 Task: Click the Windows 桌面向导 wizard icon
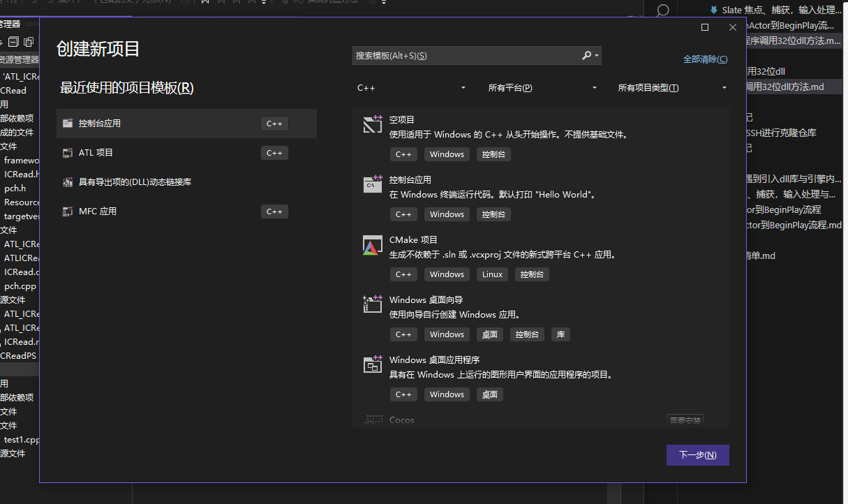(x=373, y=304)
